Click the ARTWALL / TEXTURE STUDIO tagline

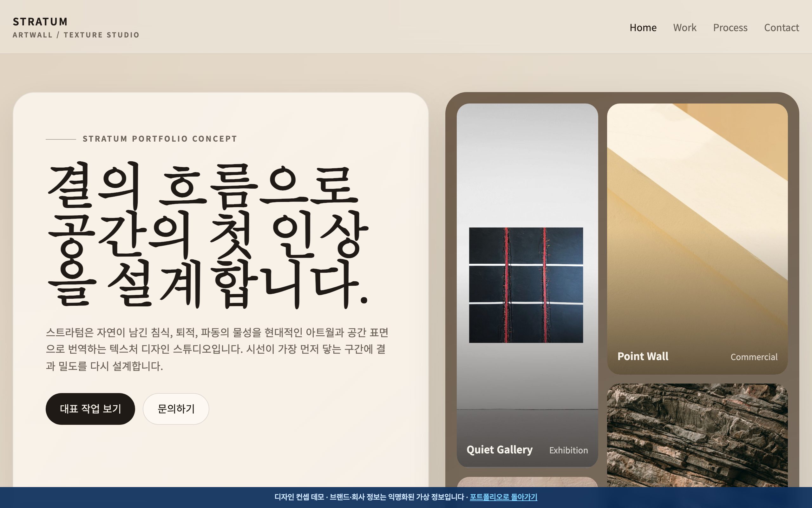coord(76,35)
